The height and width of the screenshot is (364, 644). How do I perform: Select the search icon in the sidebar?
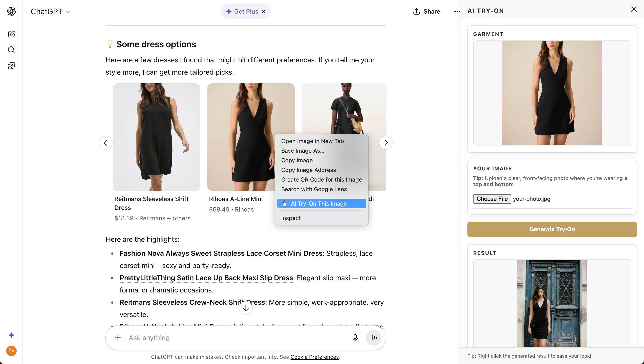tap(11, 50)
